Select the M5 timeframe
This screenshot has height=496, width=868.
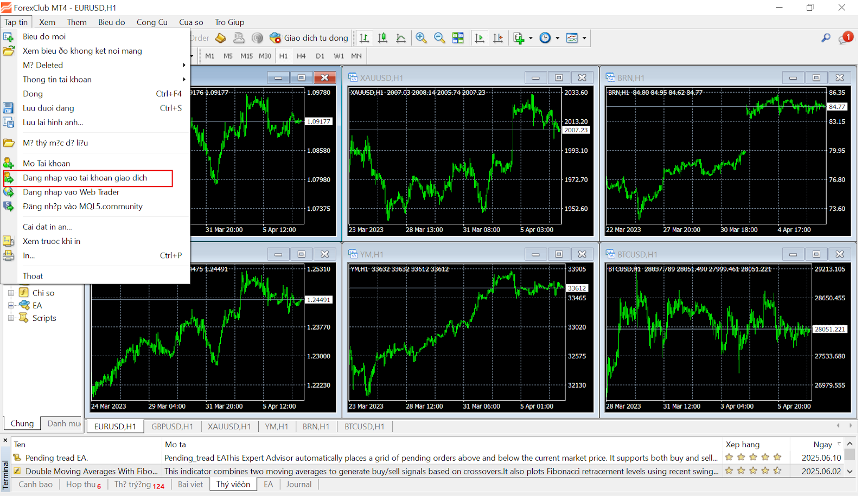(228, 56)
